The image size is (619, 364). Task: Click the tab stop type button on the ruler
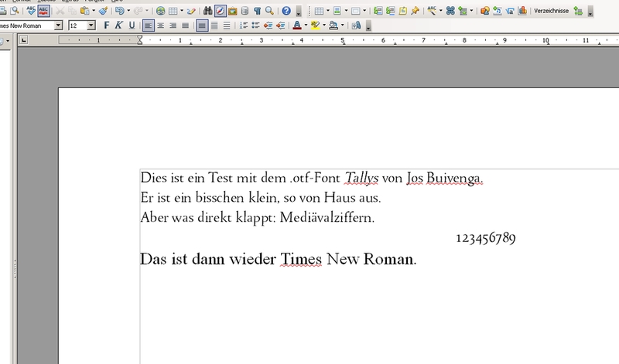tap(24, 40)
